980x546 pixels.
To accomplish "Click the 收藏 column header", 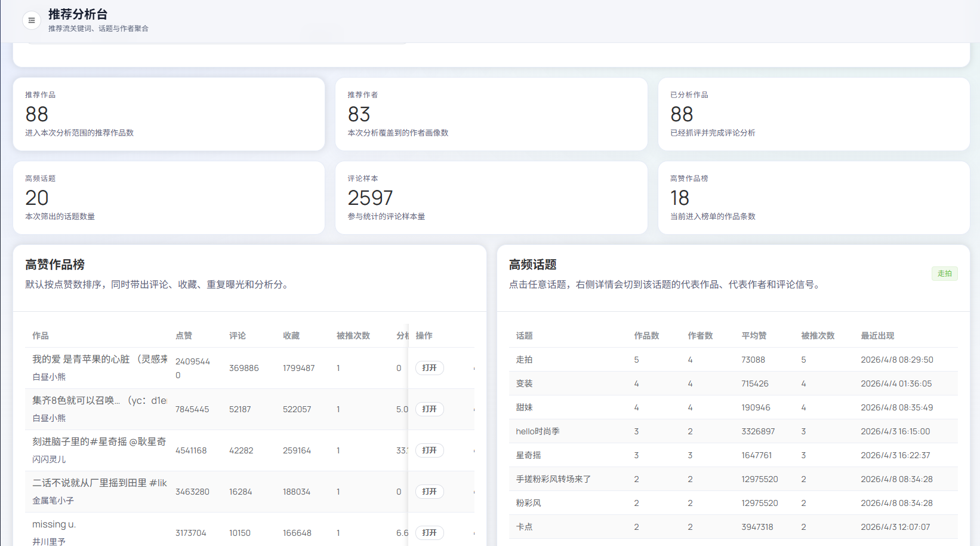I will 291,336.
